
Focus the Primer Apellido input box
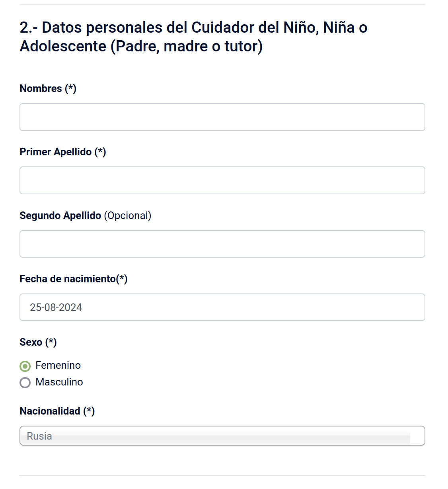pyautogui.click(x=222, y=180)
